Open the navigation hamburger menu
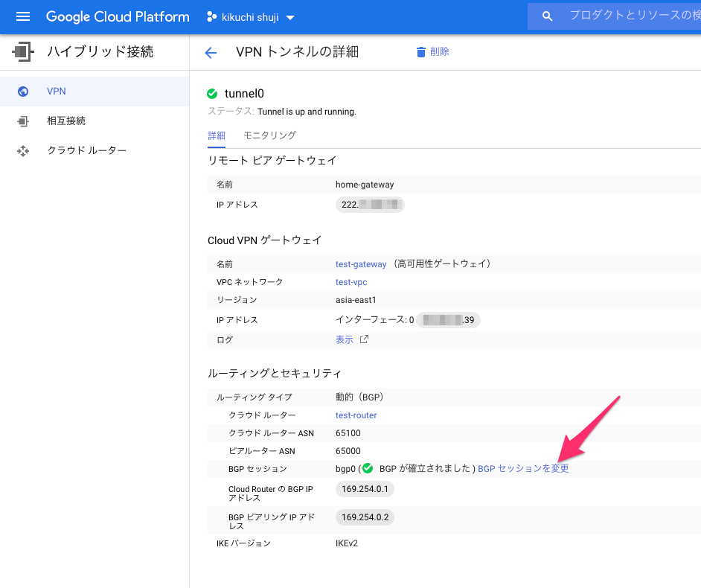The height and width of the screenshot is (588, 701). click(x=22, y=16)
